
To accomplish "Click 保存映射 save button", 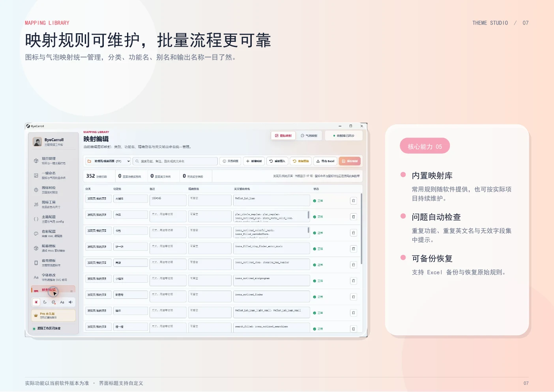I will pos(350,161).
